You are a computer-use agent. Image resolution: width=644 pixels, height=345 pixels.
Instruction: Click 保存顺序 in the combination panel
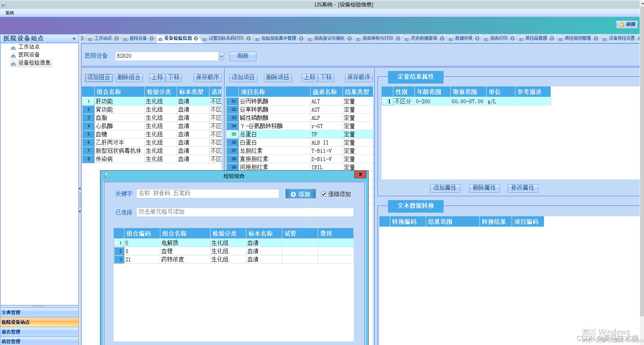pos(207,77)
